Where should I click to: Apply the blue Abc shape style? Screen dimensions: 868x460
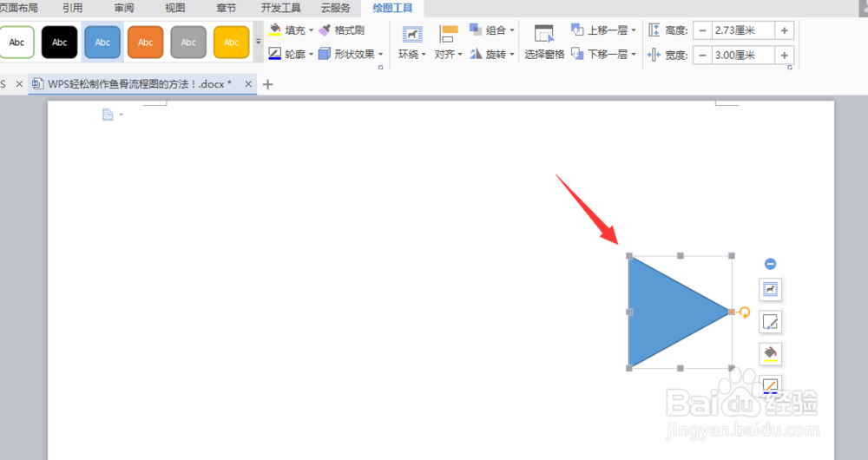click(102, 42)
